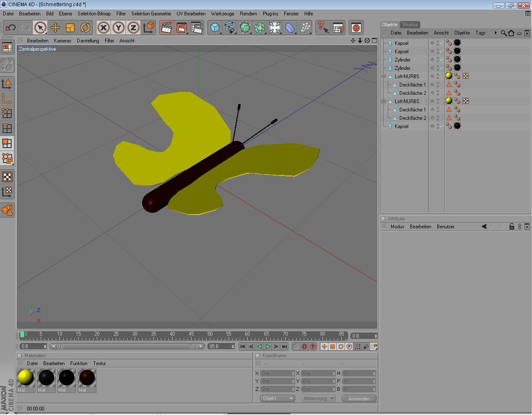Switch to the Struktur tab
This screenshot has height=415, width=532.
pos(410,25)
